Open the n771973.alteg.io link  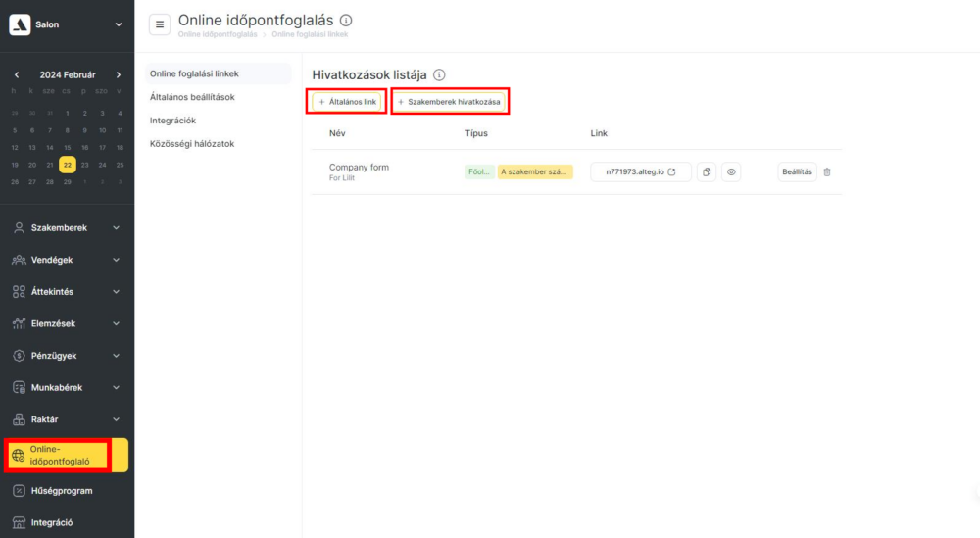(x=641, y=171)
